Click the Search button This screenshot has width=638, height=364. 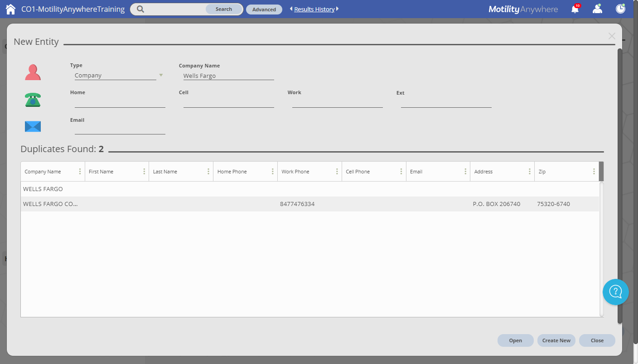[224, 9]
